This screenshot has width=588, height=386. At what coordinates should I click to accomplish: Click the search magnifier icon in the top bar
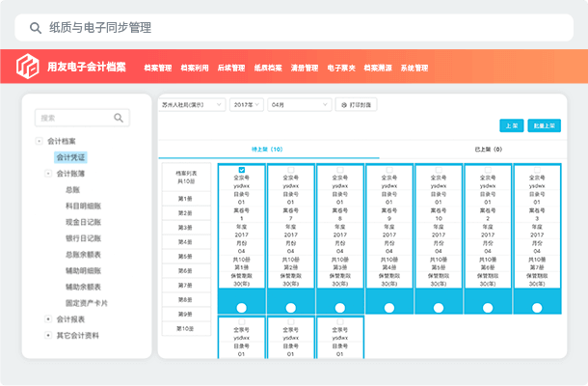[36, 28]
